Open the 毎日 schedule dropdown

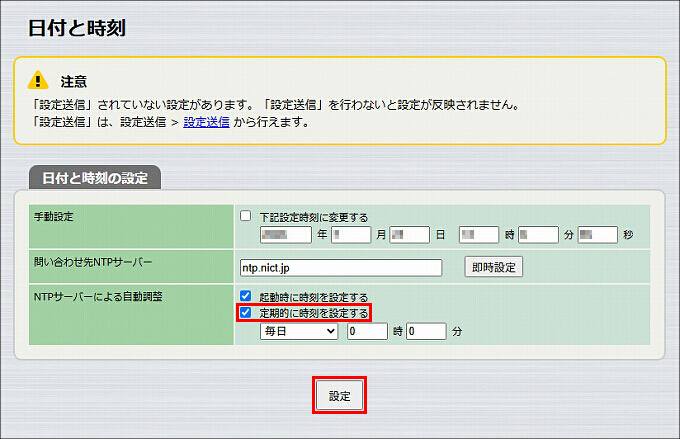[x=299, y=331]
